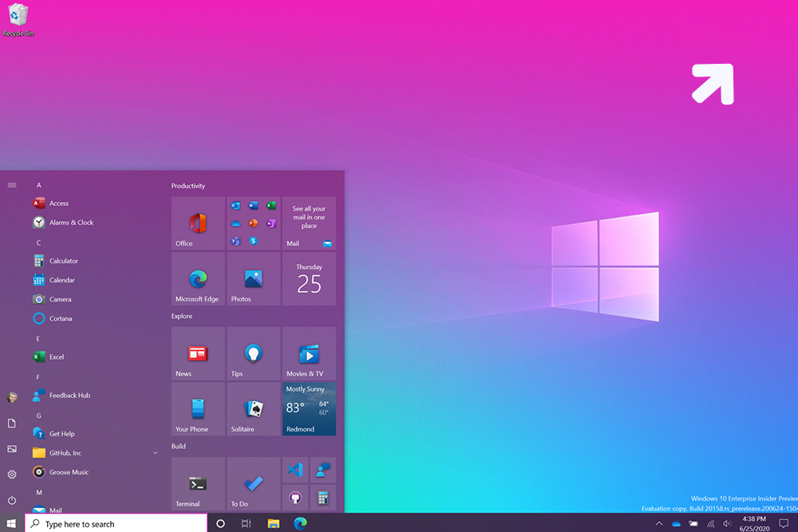
Task: Jump via the letter E header
Action: pyautogui.click(x=38, y=339)
